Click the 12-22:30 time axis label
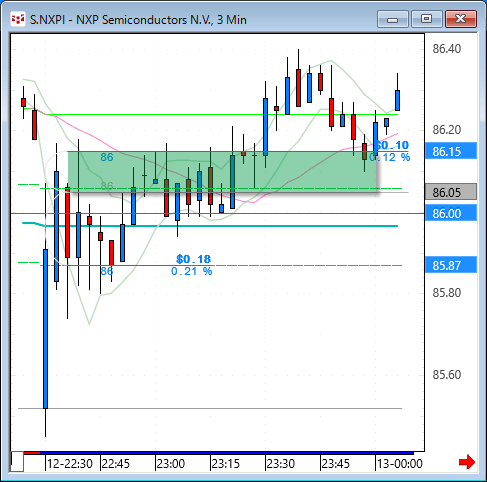This screenshot has height=482, width=487. point(69,463)
